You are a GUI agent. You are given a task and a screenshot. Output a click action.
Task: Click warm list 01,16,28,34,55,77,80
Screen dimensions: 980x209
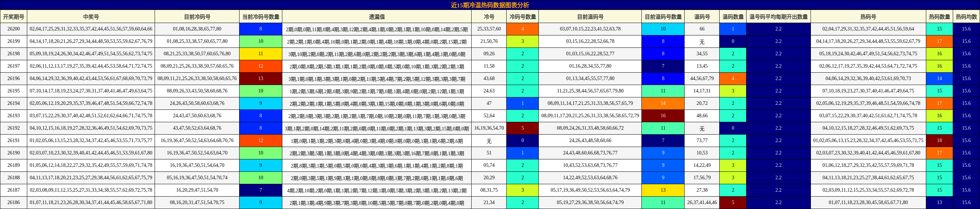tap(590, 66)
